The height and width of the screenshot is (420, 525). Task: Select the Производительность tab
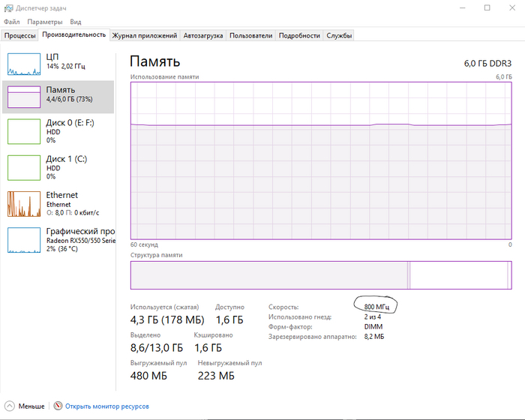coord(74,34)
